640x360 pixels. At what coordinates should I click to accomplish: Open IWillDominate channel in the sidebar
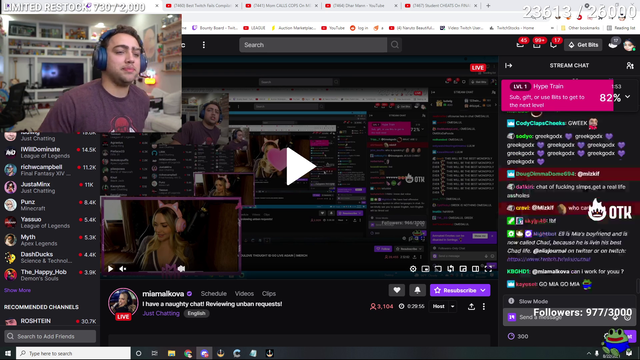pyautogui.click(x=50, y=152)
